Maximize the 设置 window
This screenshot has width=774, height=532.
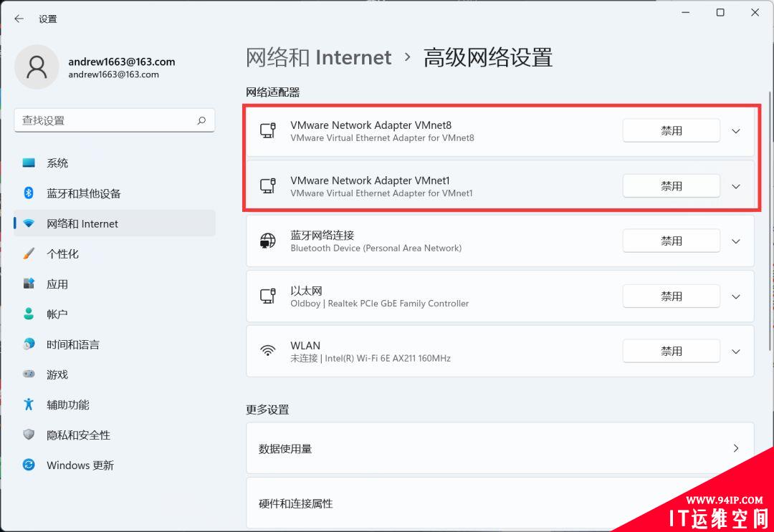point(720,12)
